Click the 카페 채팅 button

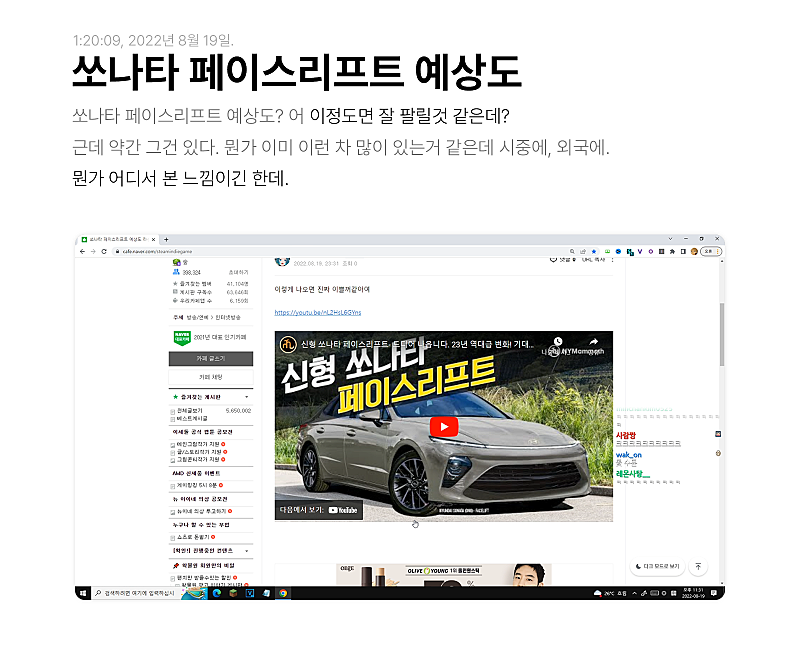211,377
